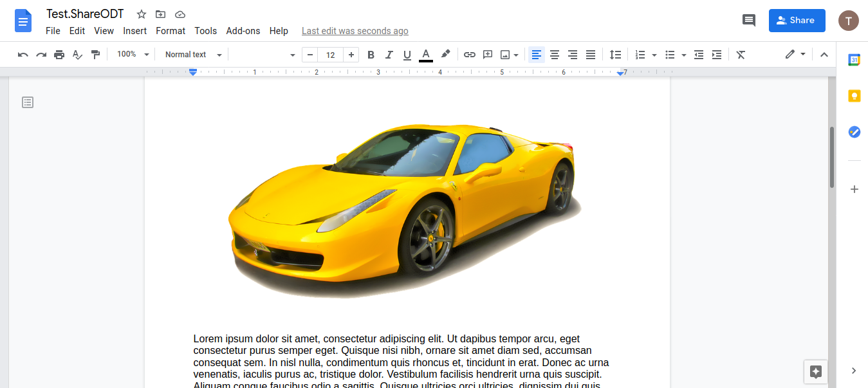The image size is (868, 388).
Task: Expand the Normal text styles dropdown
Action: coord(193,55)
